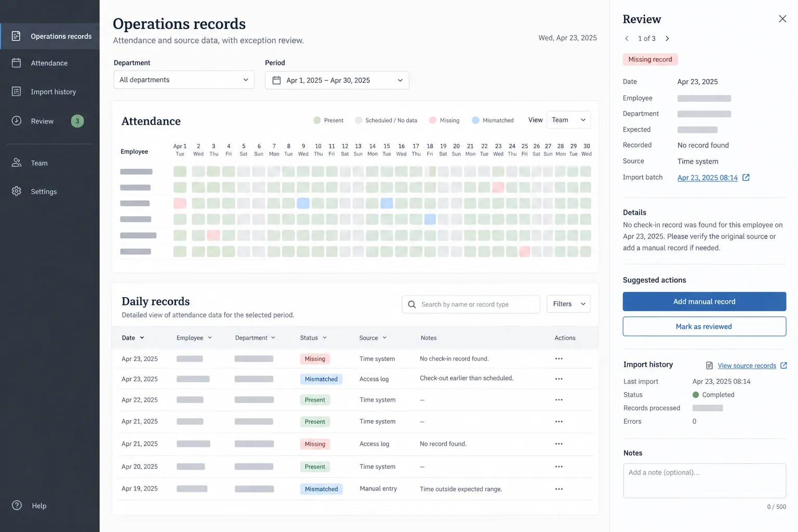Sort by the Date column header
798x532 pixels.
133,338
